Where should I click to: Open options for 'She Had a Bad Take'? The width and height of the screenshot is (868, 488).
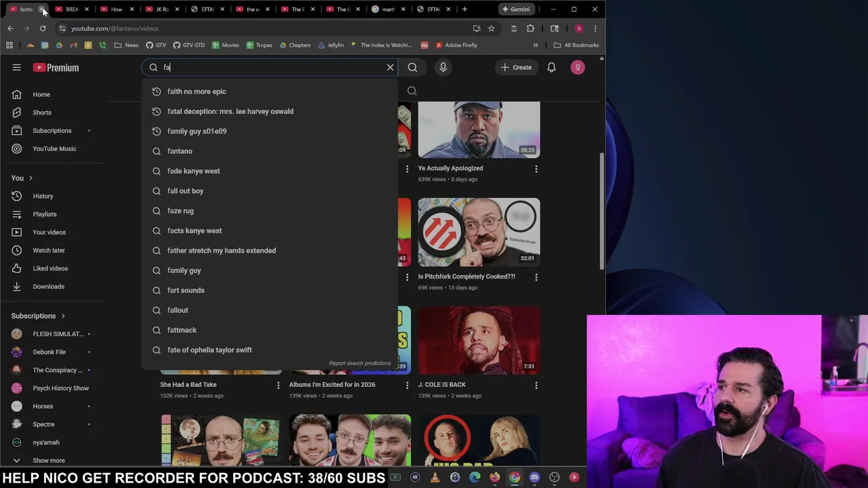[278, 385]
